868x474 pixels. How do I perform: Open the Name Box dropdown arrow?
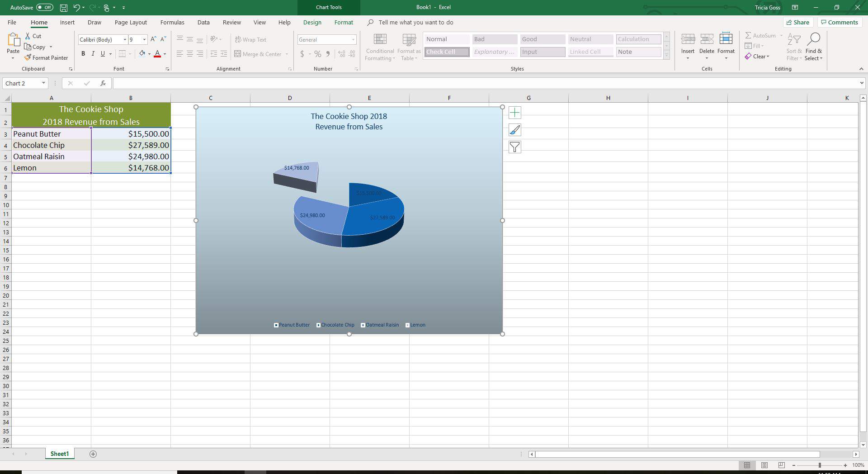[x=43, y=83]
